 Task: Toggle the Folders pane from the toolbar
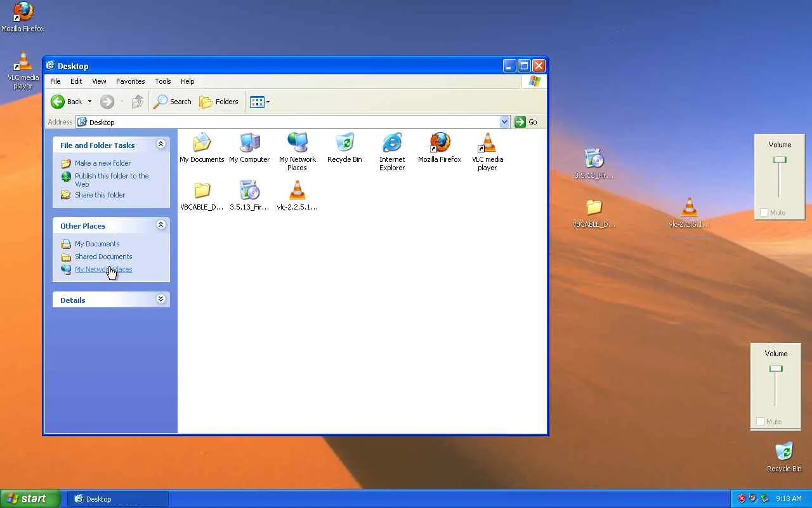[219, 102]
